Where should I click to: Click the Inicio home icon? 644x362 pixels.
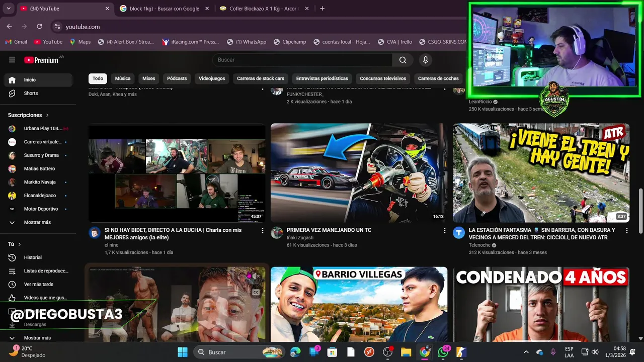point(12,79)
